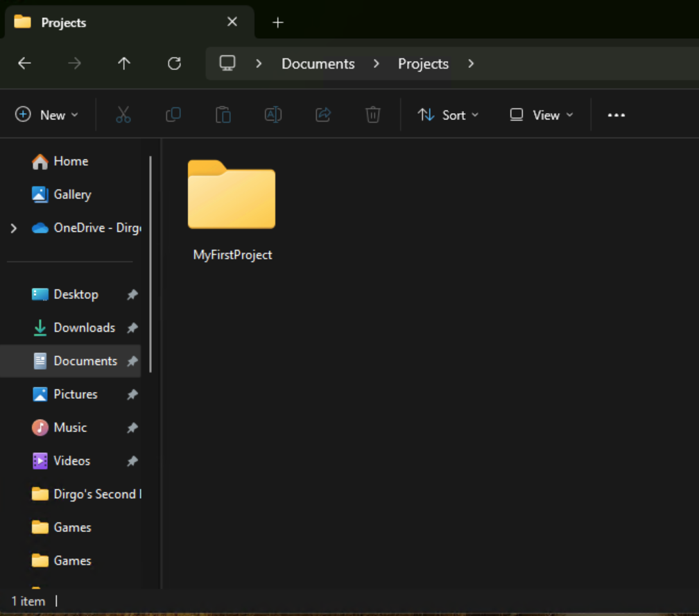Navigate back to previous folder
The width and height of the screenshot is (699, 616).
pyautogui.click(x=24, y=64)
